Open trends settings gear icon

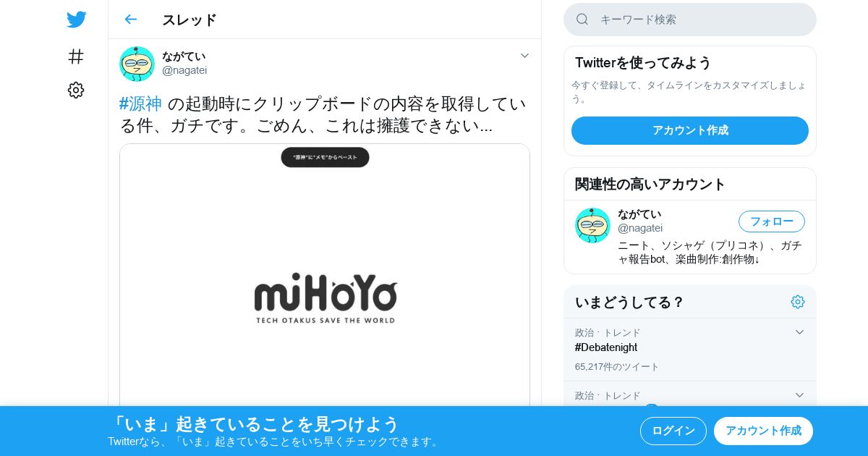[798, 302]
